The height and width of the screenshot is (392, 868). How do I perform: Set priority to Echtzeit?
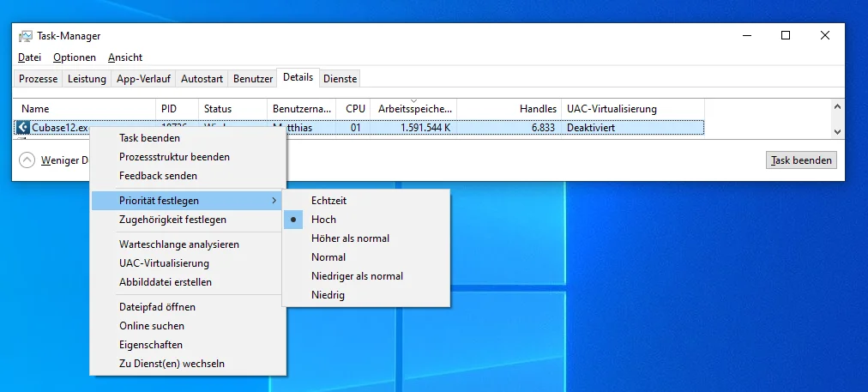pos(366,201)
